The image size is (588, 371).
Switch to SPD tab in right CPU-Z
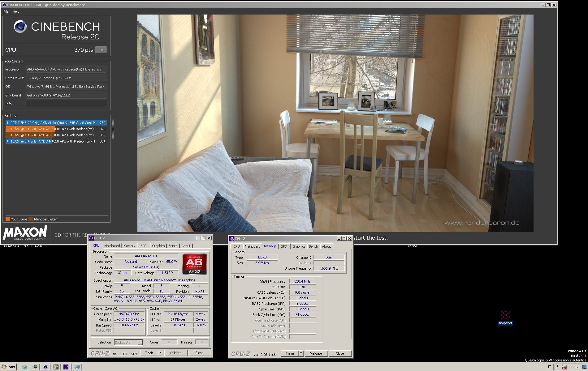(284, 246)
